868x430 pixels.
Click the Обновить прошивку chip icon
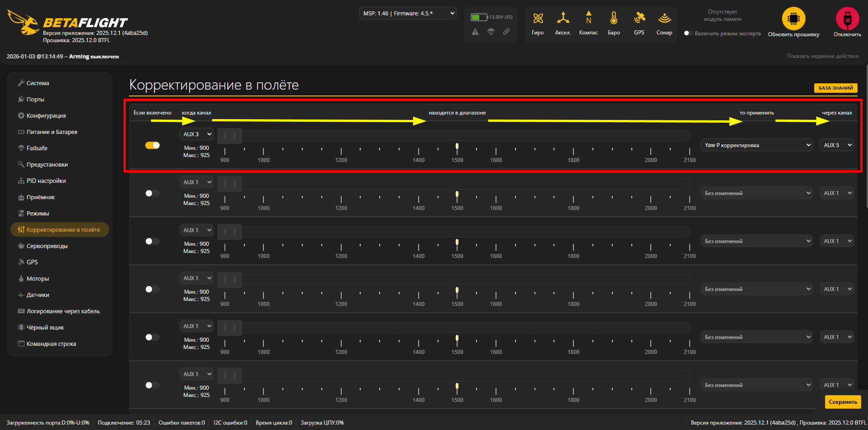coord(793,19)
